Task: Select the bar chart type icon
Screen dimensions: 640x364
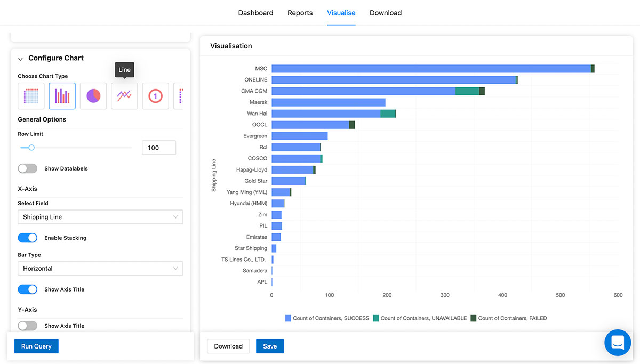Action: click(x=62, y=96)
